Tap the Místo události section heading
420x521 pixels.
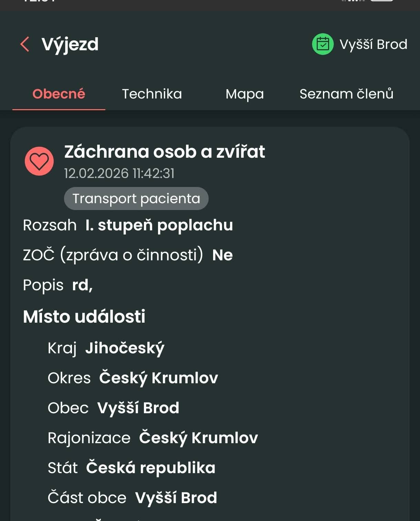84,316
